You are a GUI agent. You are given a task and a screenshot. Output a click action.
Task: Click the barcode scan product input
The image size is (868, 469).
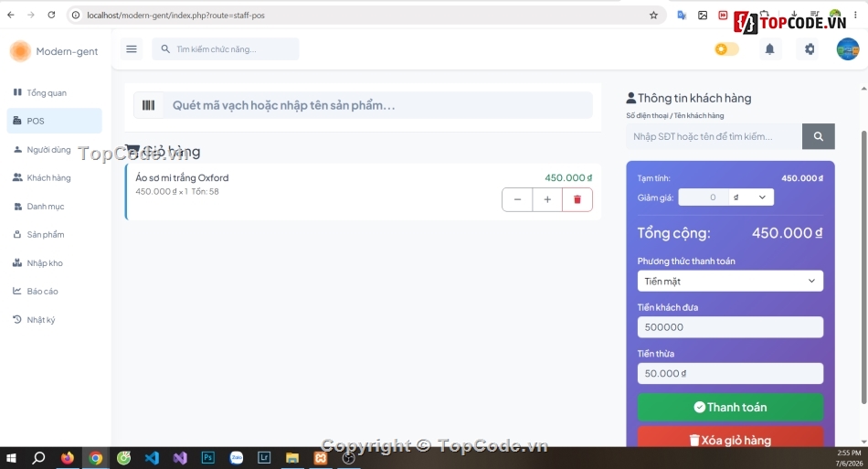pos(377,105)
